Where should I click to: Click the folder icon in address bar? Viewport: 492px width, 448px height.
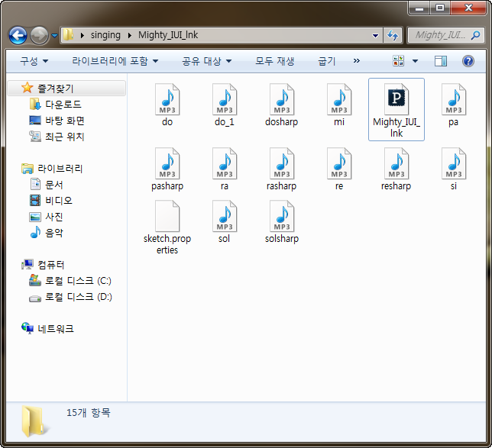(68, 35)
